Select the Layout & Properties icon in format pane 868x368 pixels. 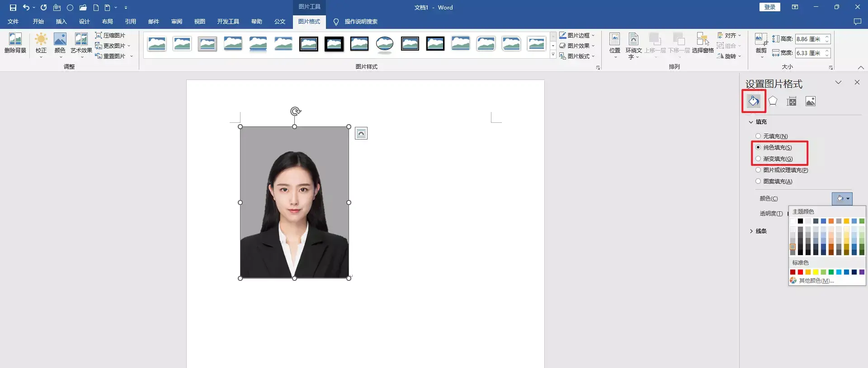[792, 101]
